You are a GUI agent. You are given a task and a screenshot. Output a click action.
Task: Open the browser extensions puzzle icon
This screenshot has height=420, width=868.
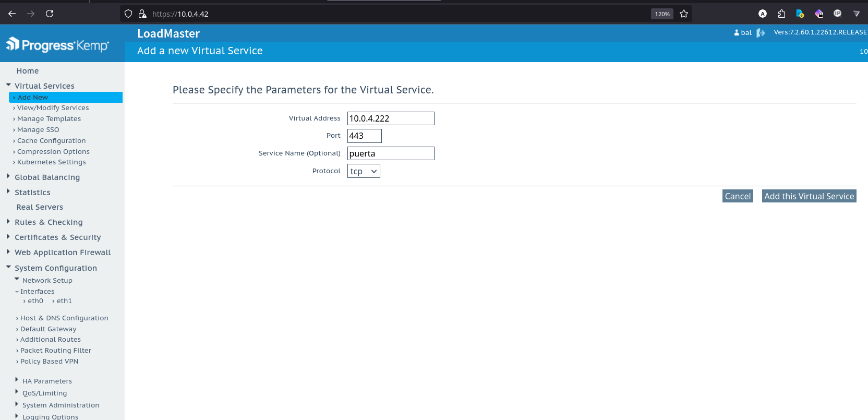pyautogui.click(x=781, y=14)
